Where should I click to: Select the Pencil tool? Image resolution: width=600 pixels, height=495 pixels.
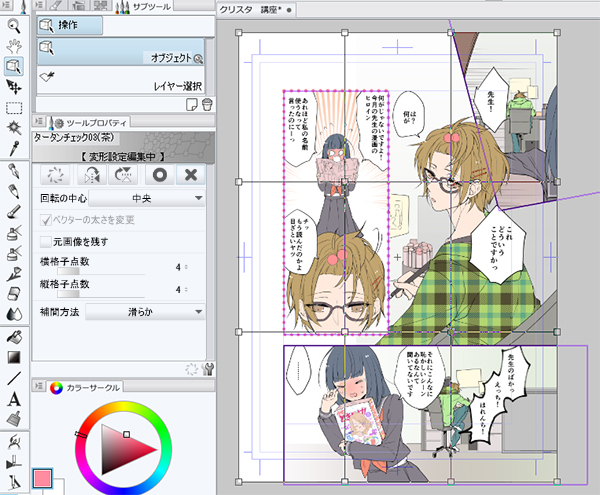(14, 191)
